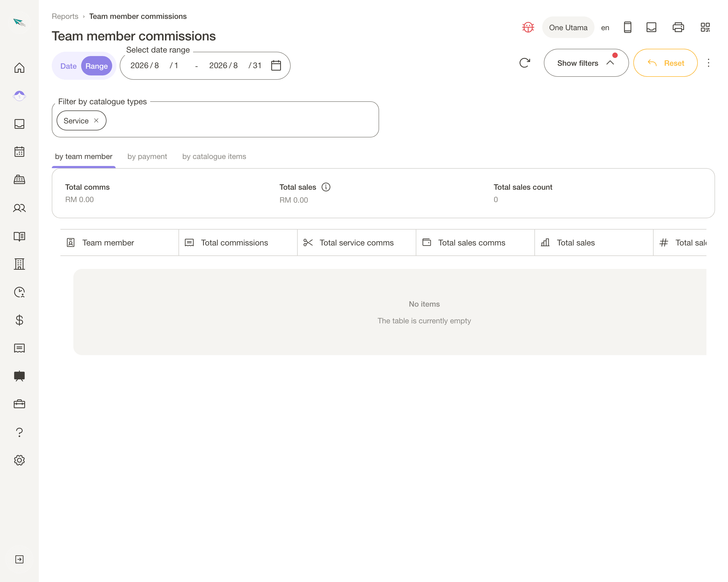
Task: Expand the sidebar with arrow icon
Action: [x=19, y=559]
